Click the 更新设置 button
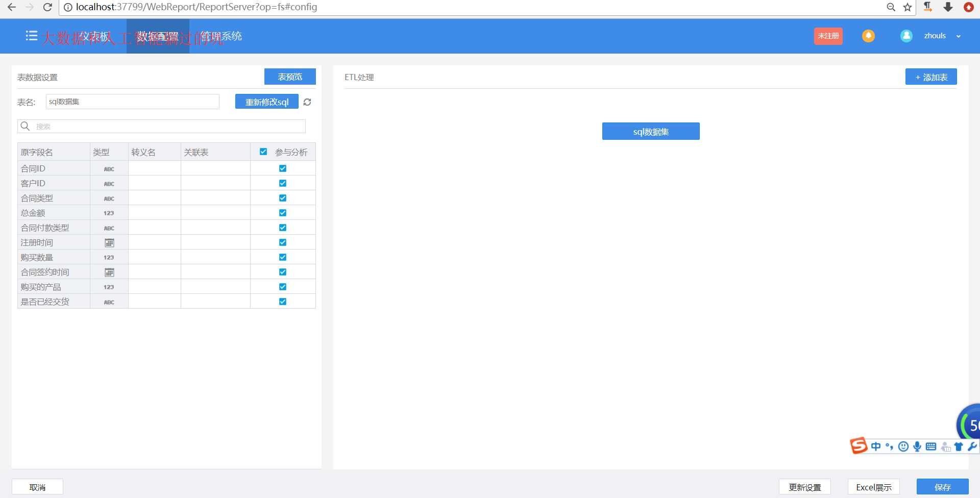 (805, 487)
